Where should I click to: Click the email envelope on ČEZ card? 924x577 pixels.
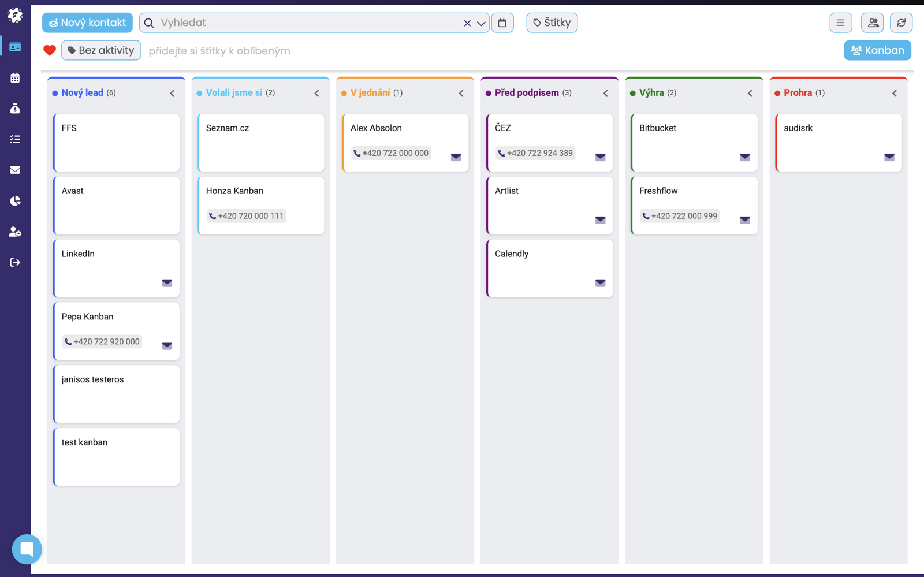pos(600,157)
